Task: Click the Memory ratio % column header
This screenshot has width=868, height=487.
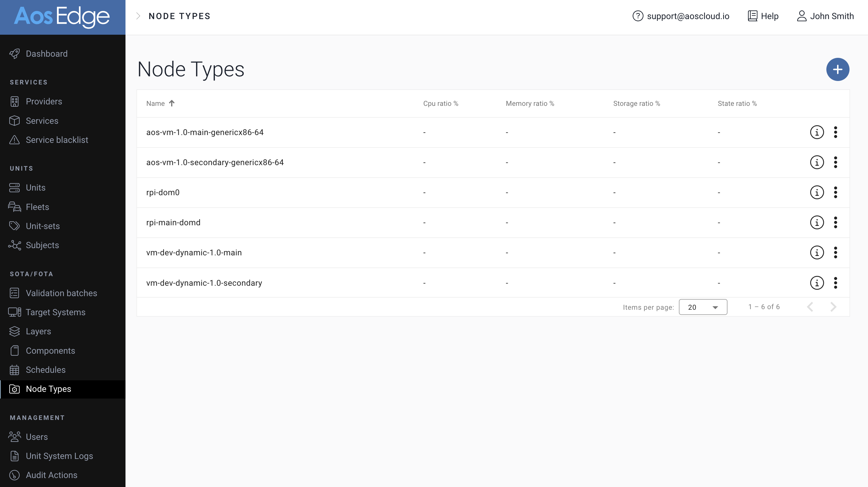Action: 530,104
